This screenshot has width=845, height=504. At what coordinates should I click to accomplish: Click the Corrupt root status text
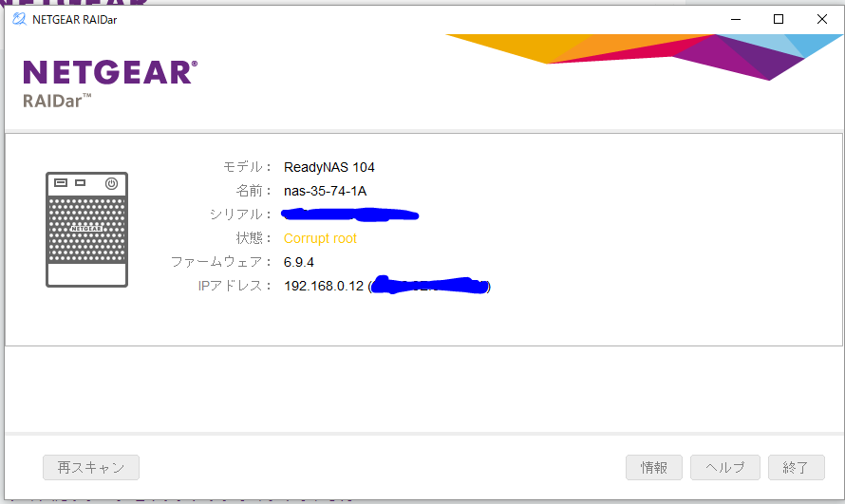point(320,238)
